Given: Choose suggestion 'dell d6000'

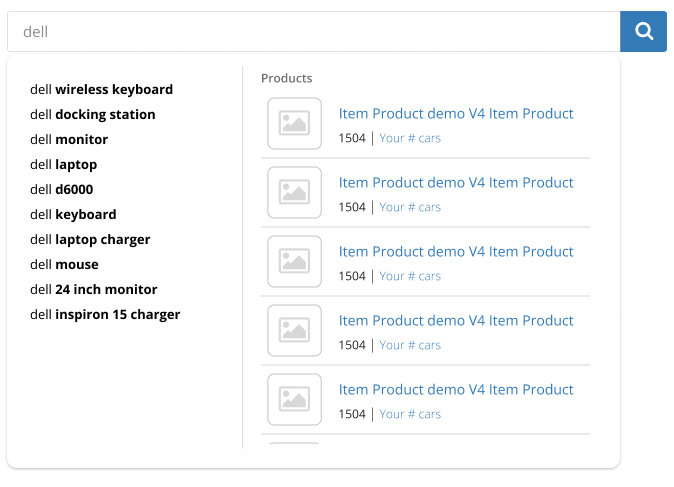Looking at the screenshot, I should tap(61, 189).
